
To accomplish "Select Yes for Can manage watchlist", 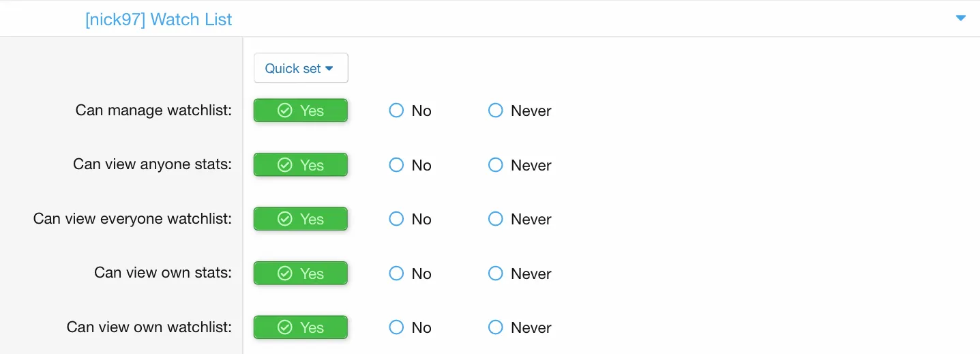I will [301, 110].
